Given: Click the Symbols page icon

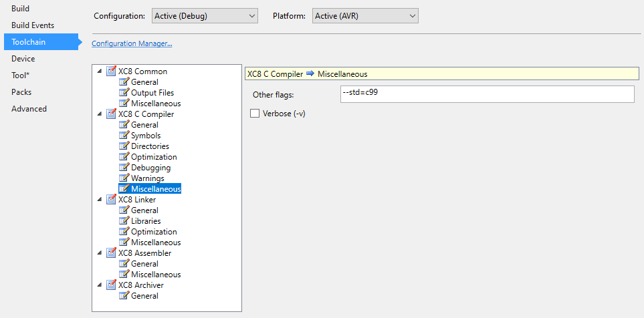Looking at the screenshot, I should click(124, 136).
